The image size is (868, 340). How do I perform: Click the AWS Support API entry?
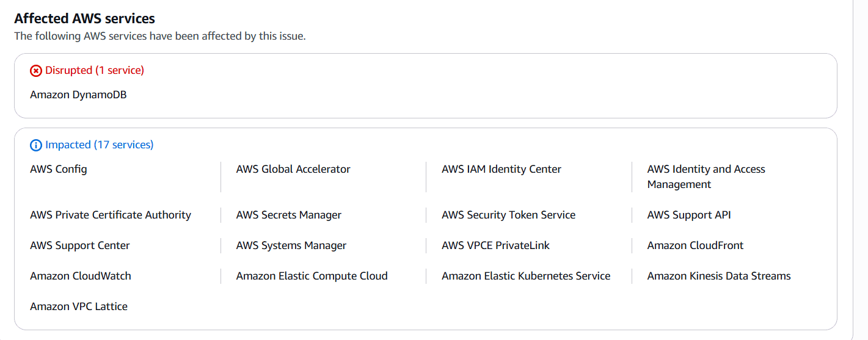coord(688,215)
